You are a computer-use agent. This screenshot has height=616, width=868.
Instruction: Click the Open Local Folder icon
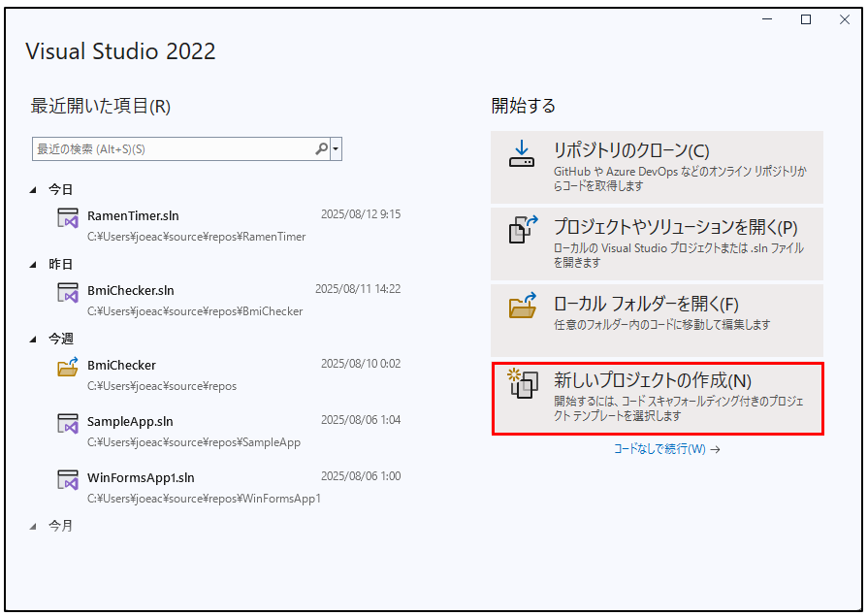(522, 307)
